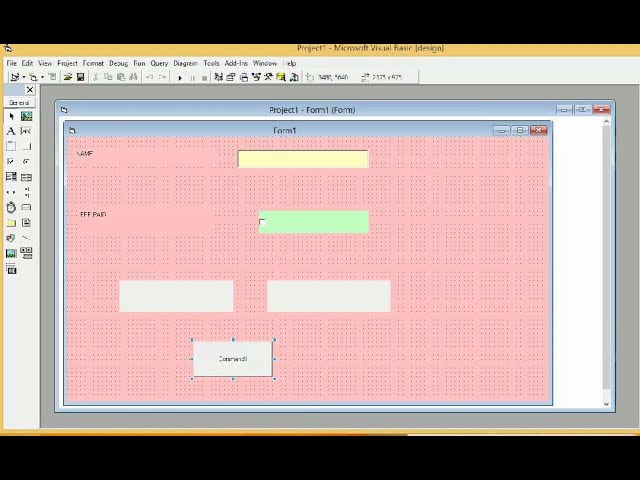Click the yellow text box beside NAME
This screenshot has height=480, width=640.
pyautogui.click(x=303, y=159)
